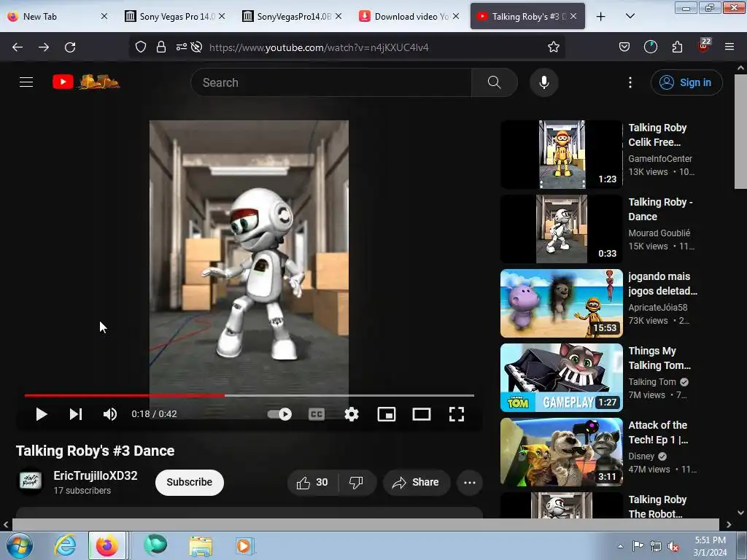The width and height of the screenshot is (747, 560).
Task: Open the YouTube guide hamburger menu
Action: point(26,82)
